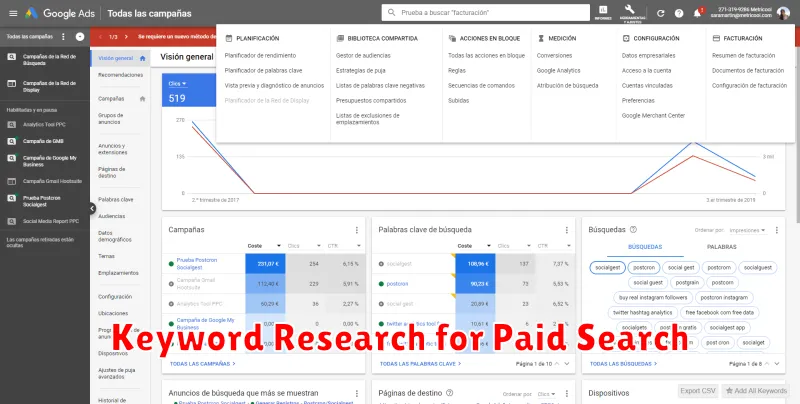Open Listas de palabras clave negativas
This screenshot has height=404, width=800.
pyautogui.click(x=380, y=86)
